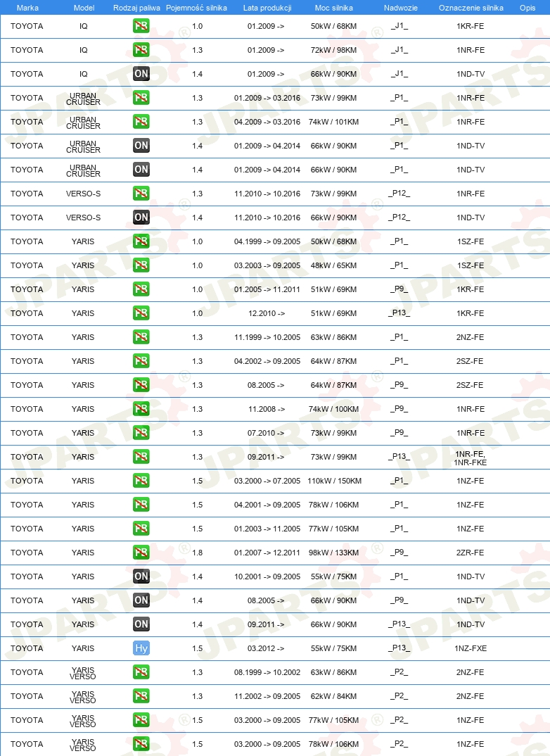Screen dimensions: 550x756
Task: Select the 03.2012 -> production date cell
Action: click(x=266, y=648)
